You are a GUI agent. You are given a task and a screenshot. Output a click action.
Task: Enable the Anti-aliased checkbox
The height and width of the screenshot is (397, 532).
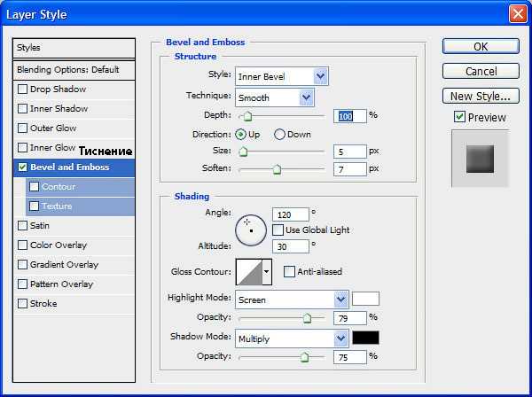(289, 271)
